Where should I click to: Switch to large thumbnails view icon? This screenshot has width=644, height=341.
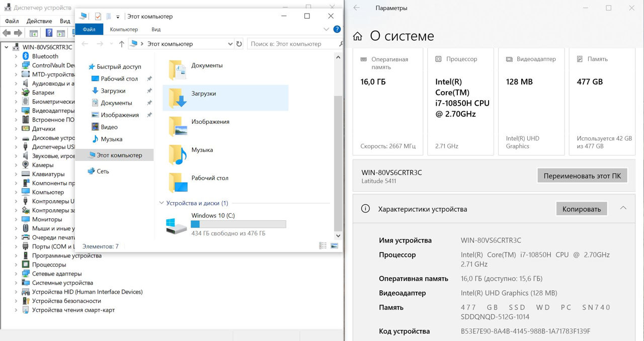click(x=334, y=245)
